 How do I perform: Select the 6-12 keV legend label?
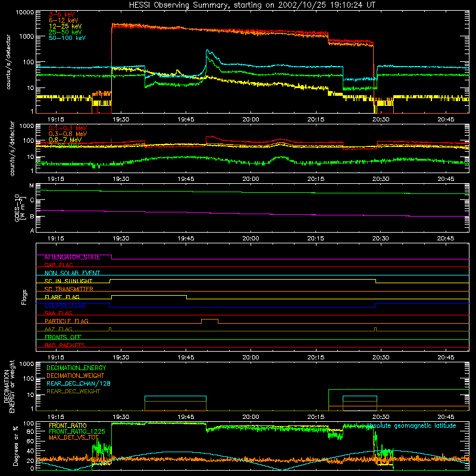[64, 20]
